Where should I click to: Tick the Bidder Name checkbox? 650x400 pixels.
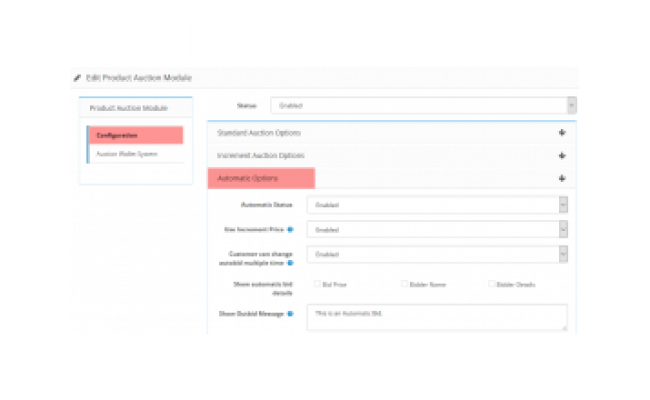click(x=404, y=284)
